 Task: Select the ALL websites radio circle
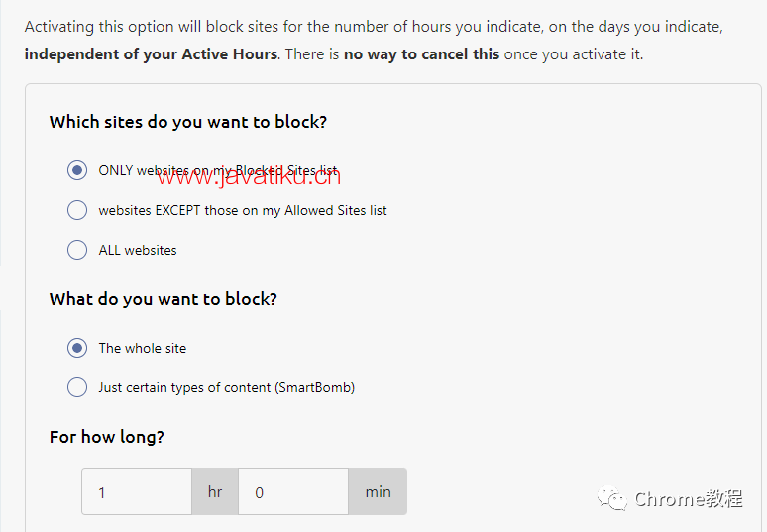click(x=77, y=250)
